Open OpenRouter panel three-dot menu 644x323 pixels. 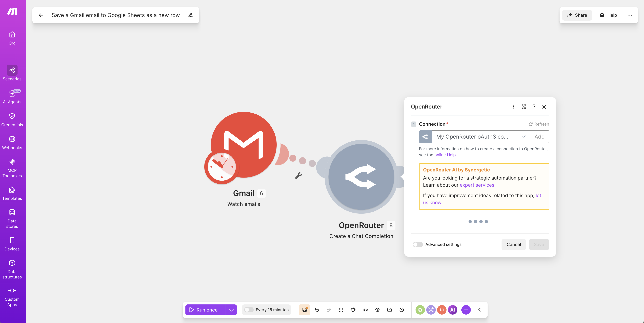(x=514, y=107)
